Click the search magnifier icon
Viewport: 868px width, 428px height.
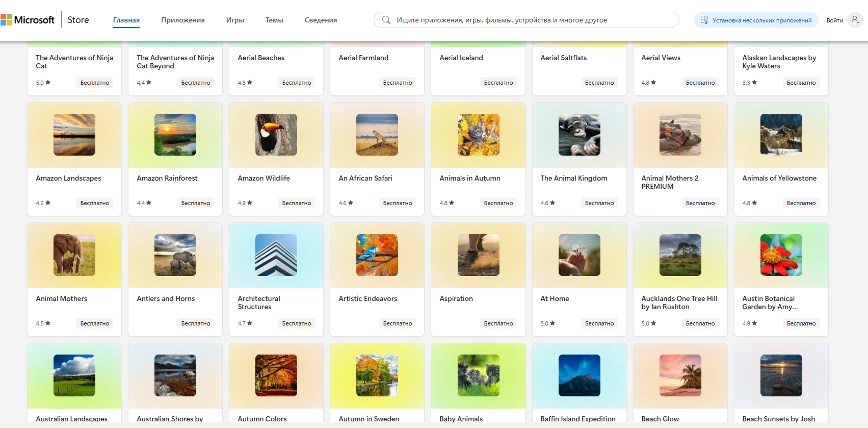pos(386,20)
